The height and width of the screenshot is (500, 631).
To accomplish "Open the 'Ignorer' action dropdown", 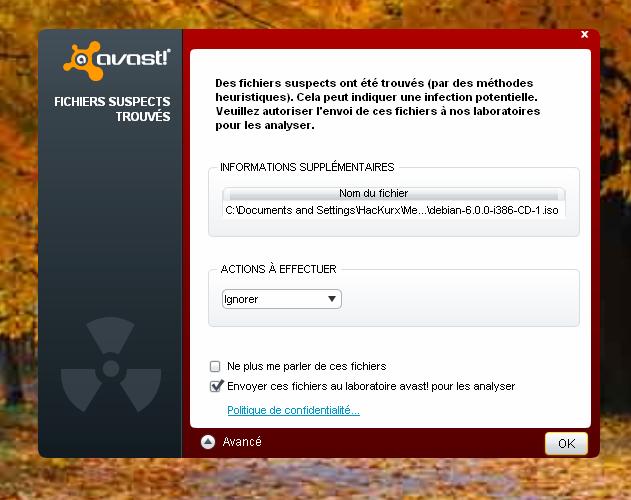I will coord(282,299).
